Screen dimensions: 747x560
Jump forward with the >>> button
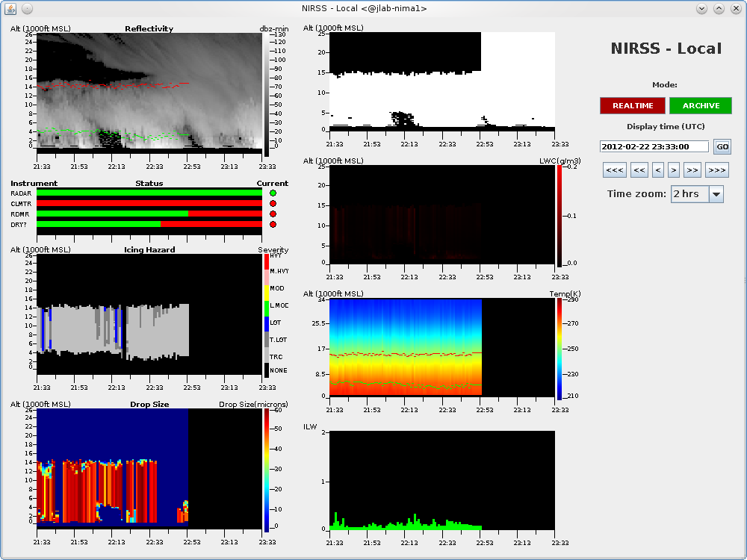click(x=716, y=170)
